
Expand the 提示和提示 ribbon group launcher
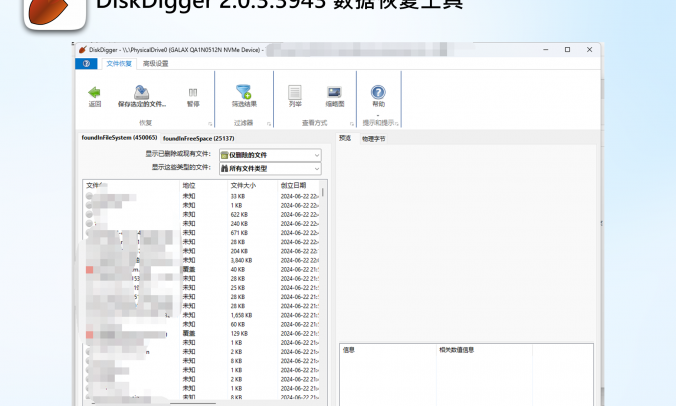point(397,124)
